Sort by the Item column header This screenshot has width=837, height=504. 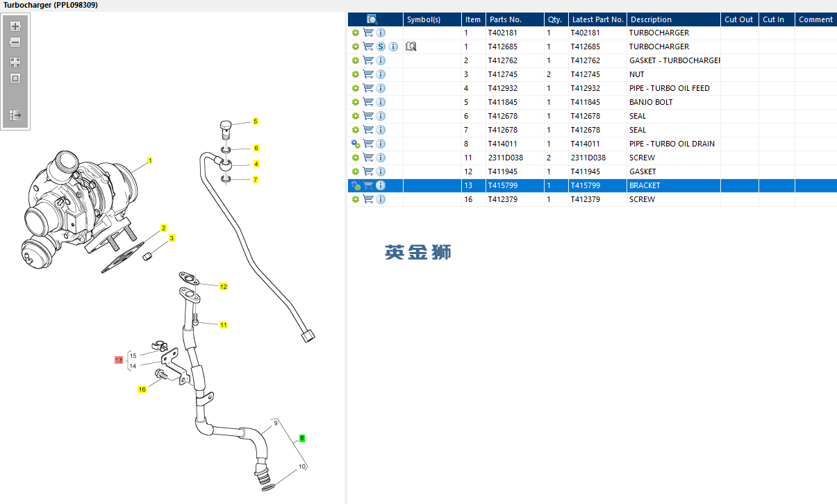click(474, 19)
